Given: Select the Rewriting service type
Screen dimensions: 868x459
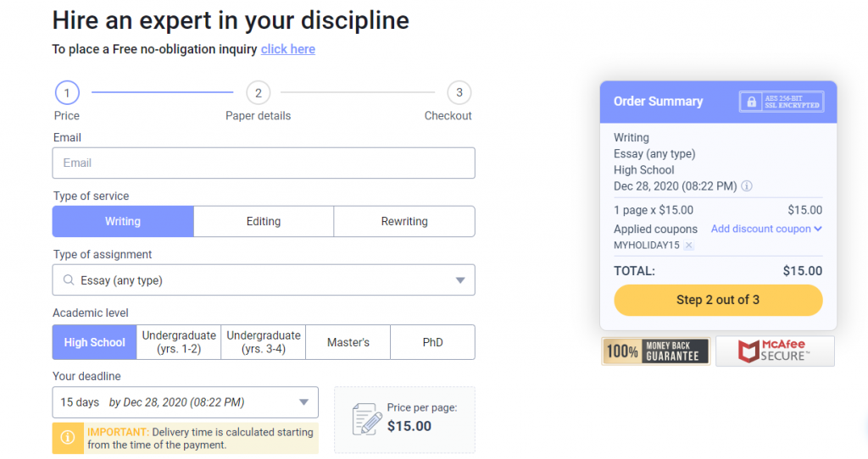Looking at the screenshot, I should coord(404,221).
